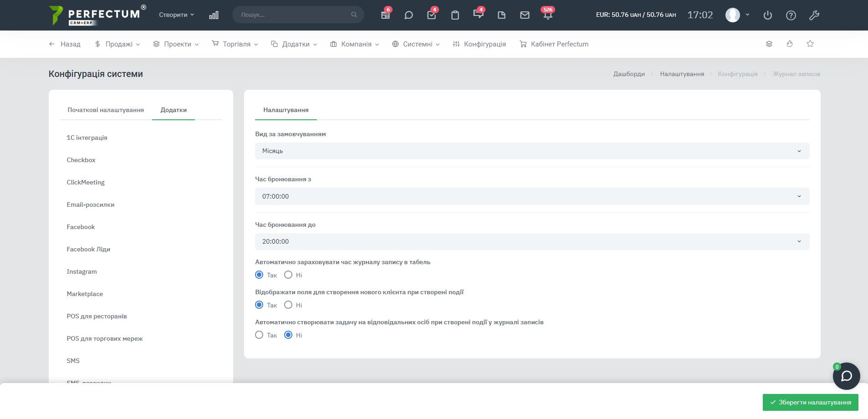Open the mail envelope icon
The width and height of the screenshot is (868, 419).
tap(525, 15)
